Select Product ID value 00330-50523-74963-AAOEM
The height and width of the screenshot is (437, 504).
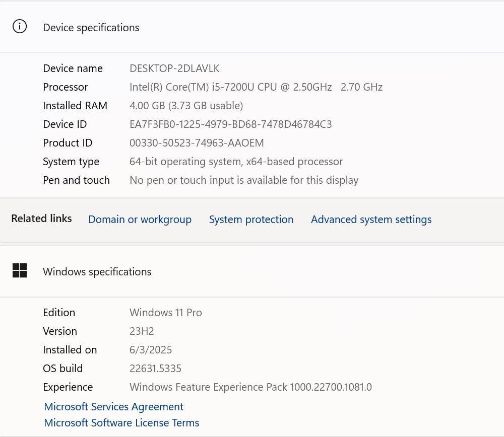point(197,143)
